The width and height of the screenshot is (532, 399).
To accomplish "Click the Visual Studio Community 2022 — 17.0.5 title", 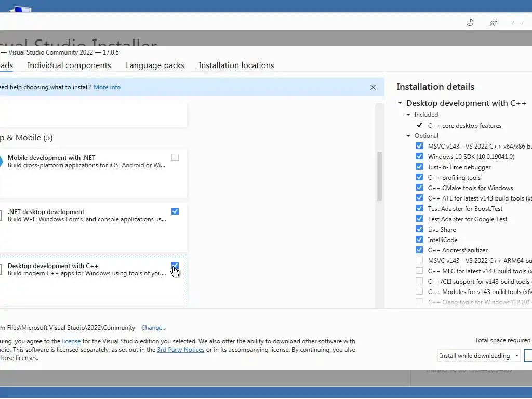I will 63,52.
